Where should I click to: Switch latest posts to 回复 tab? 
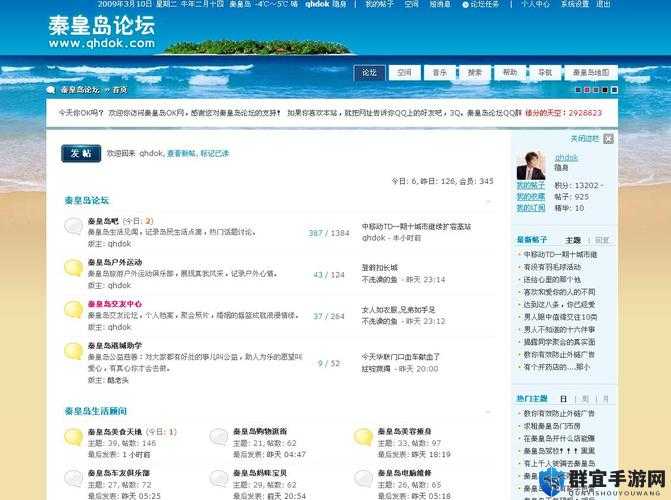(x=602, y=240)
